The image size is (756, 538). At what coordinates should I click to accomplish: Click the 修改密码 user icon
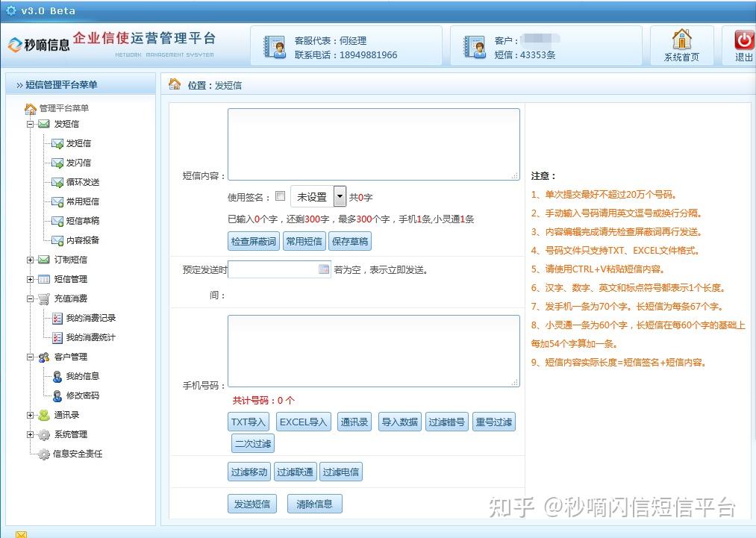tap(57, 395)
